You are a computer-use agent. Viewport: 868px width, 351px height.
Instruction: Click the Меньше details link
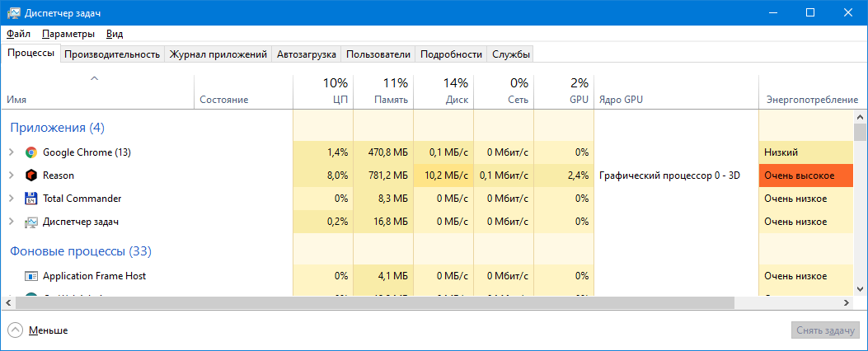pyautogui.click(x=48, y=330)
